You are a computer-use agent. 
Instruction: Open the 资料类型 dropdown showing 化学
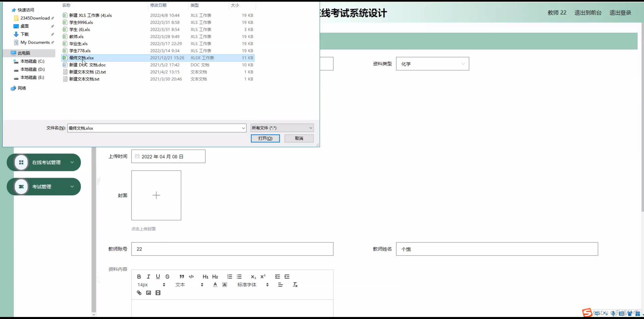pos(432,63)
